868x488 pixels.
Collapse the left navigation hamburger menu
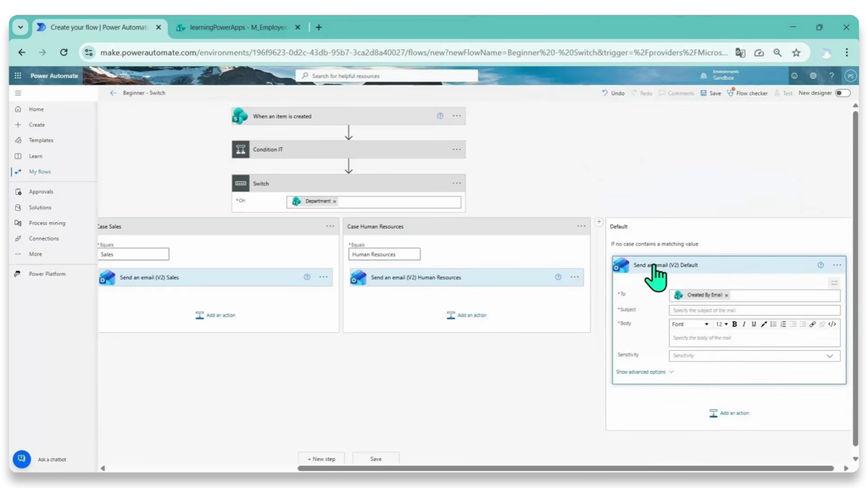18,93
